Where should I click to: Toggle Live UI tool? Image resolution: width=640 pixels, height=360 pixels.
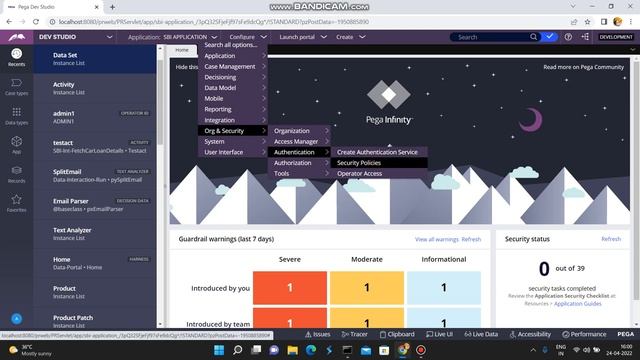click(x=440, y=334)
